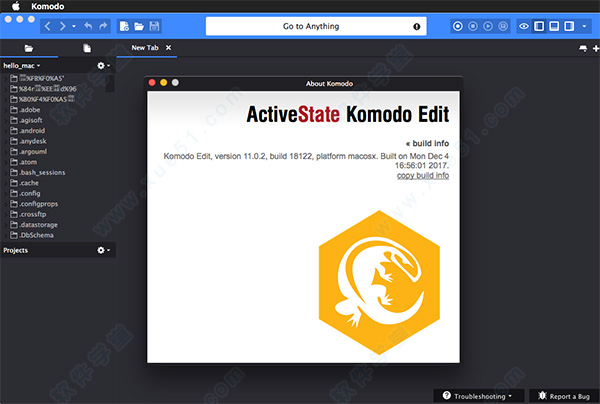Go back with the left arrow
The image size is (600, 404).
47,26
